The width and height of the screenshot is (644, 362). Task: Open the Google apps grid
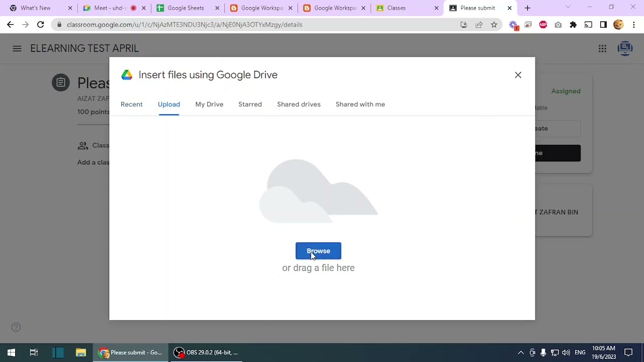tap(602, 48)
